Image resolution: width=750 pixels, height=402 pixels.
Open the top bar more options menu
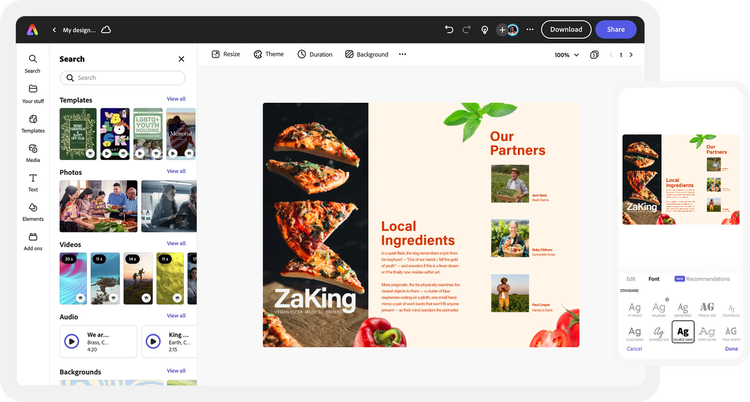[x=530, y=30]
